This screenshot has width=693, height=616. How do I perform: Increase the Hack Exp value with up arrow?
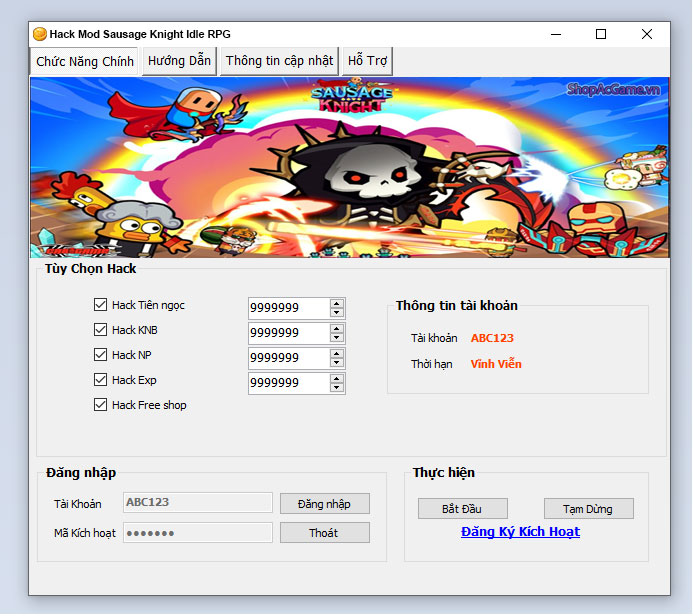pyautogui.click(x=337, y=379)
